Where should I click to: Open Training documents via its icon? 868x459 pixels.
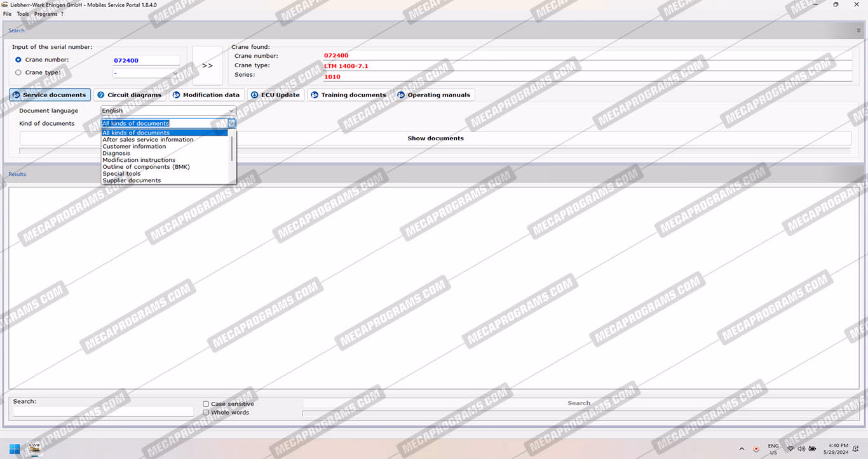point(315,95)
